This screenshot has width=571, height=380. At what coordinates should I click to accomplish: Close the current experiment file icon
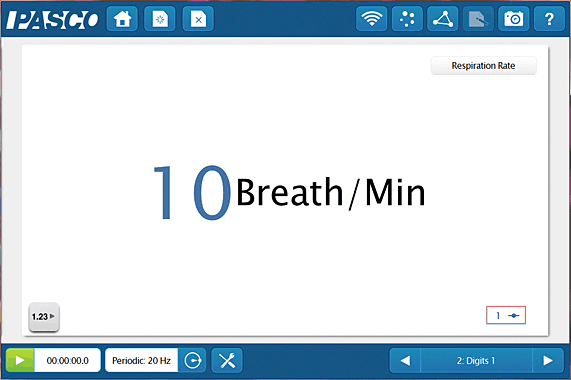tap(198, 19)
